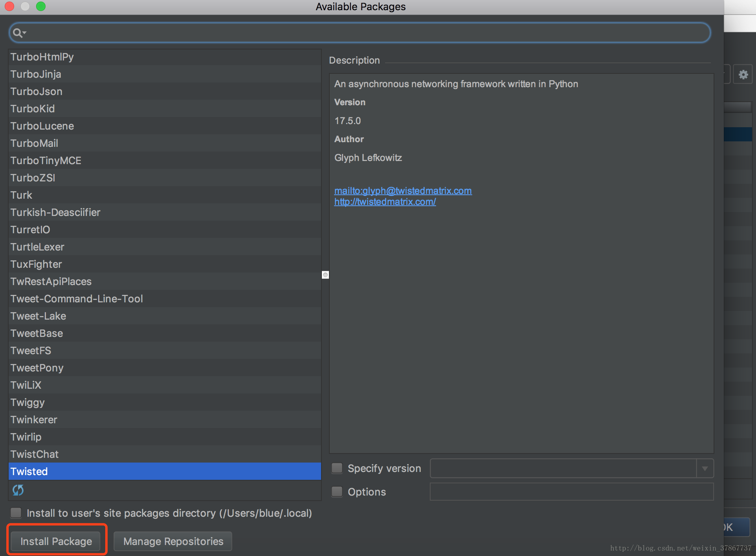Select the TurboKid package
Screen dimensions: 756x556
tap(165, 108)
